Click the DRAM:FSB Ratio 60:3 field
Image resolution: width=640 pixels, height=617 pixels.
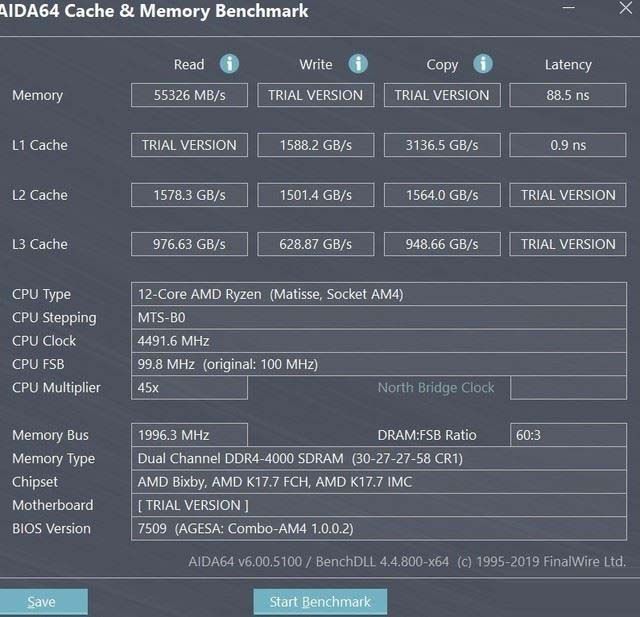(568, 435)
